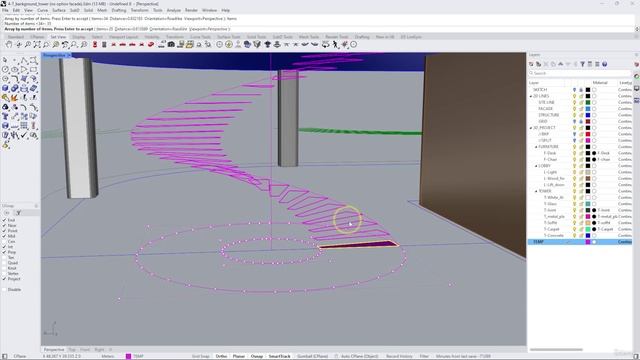Click the material circle of T-Carpet layer
The width and height of the screenshot is (640, 360).
tap(594, 229)
